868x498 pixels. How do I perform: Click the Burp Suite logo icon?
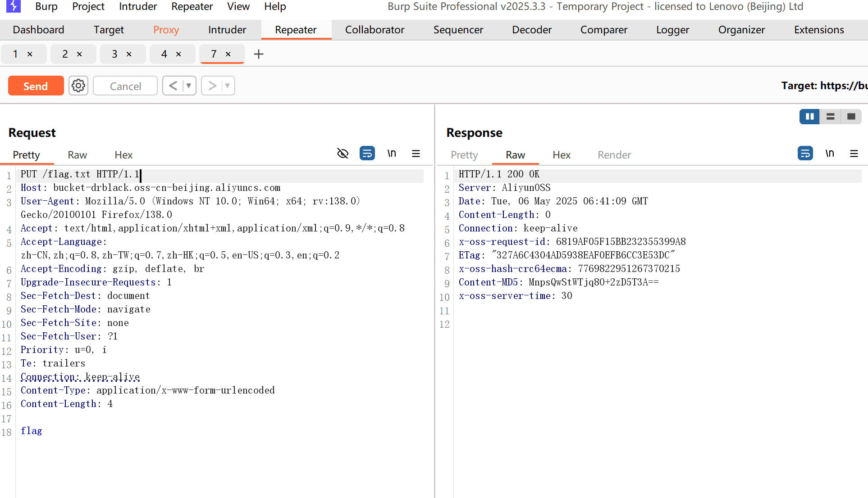coord(14,6)
